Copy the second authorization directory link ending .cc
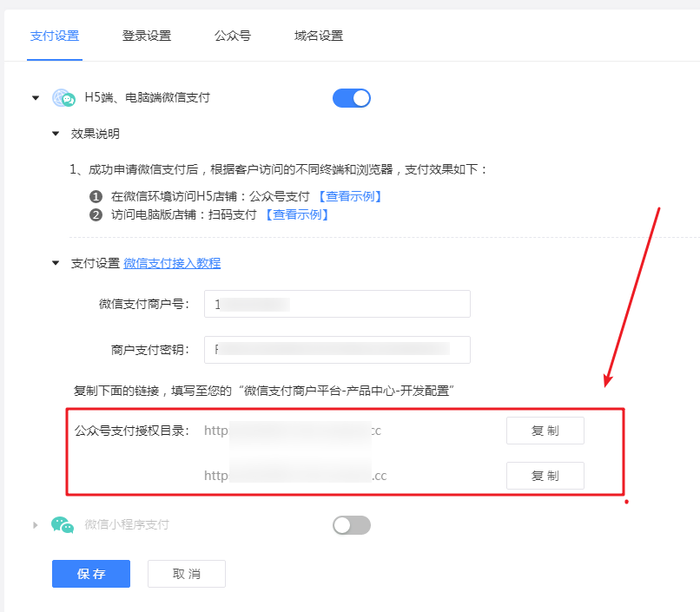700x612 pixels. click(x=545, y=476)
